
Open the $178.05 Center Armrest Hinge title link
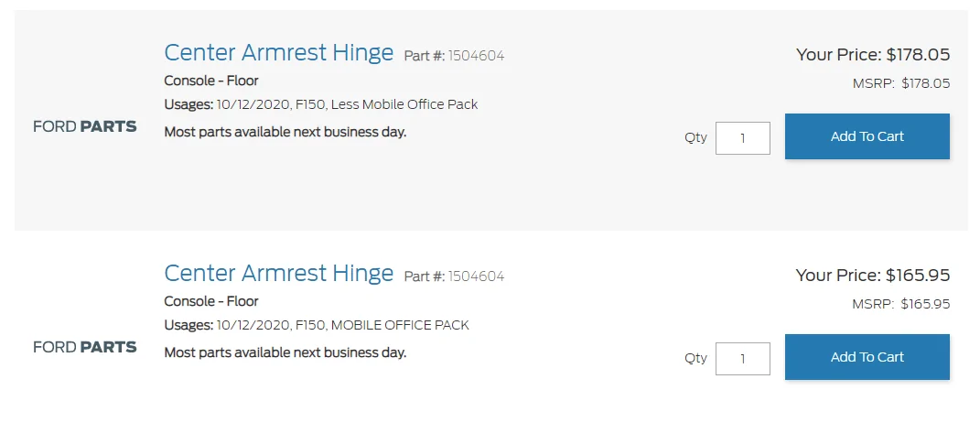[x=278, y=53]
